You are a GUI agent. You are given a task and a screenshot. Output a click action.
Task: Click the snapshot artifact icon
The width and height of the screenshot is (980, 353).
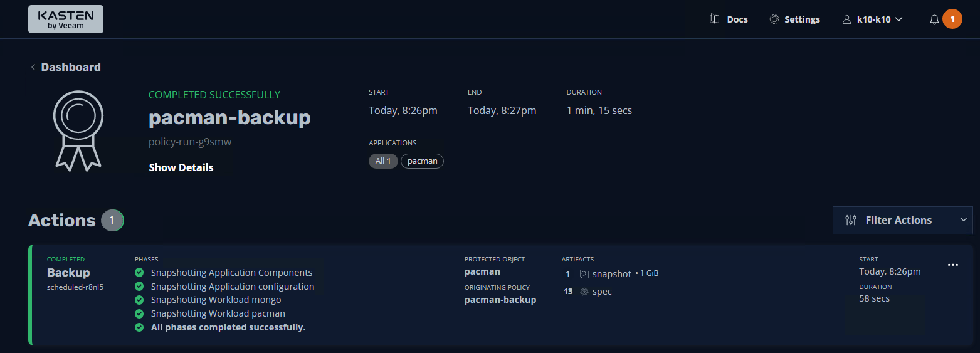(x=584, y=274)
